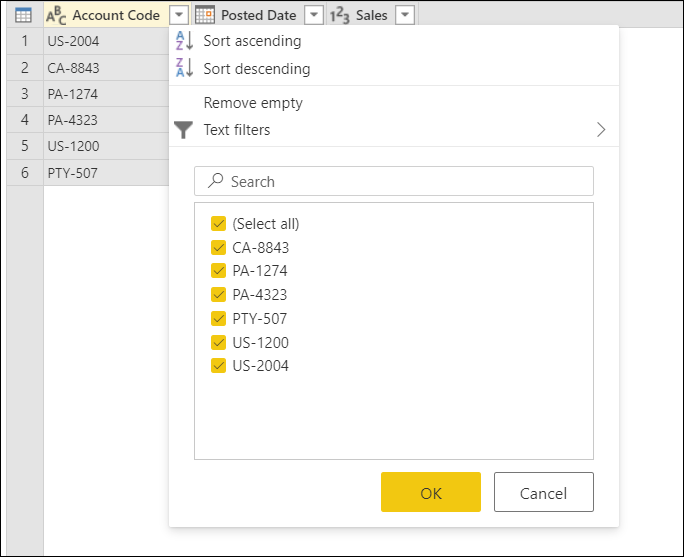Click the magnifier icon in Search box
The image size is (684, 557).
click(215, 181)
